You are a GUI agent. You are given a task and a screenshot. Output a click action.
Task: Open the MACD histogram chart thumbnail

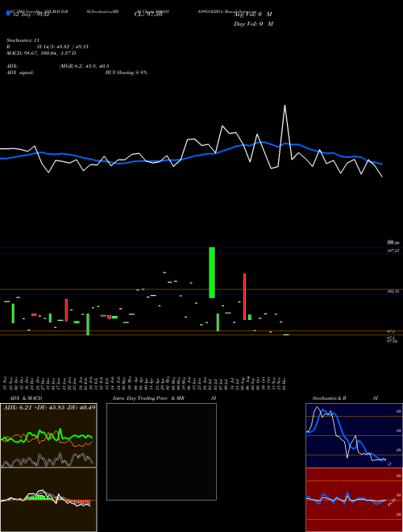(48, 500)
